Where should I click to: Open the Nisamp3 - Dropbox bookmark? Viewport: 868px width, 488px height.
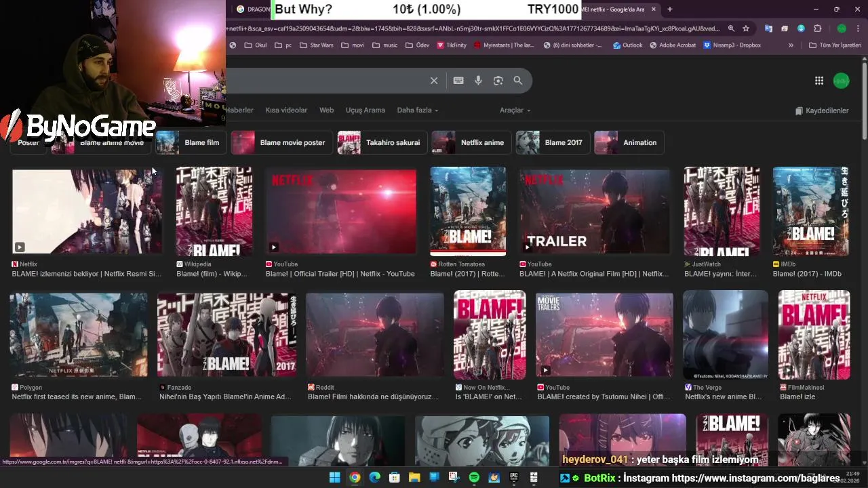(x=732, y=45)
